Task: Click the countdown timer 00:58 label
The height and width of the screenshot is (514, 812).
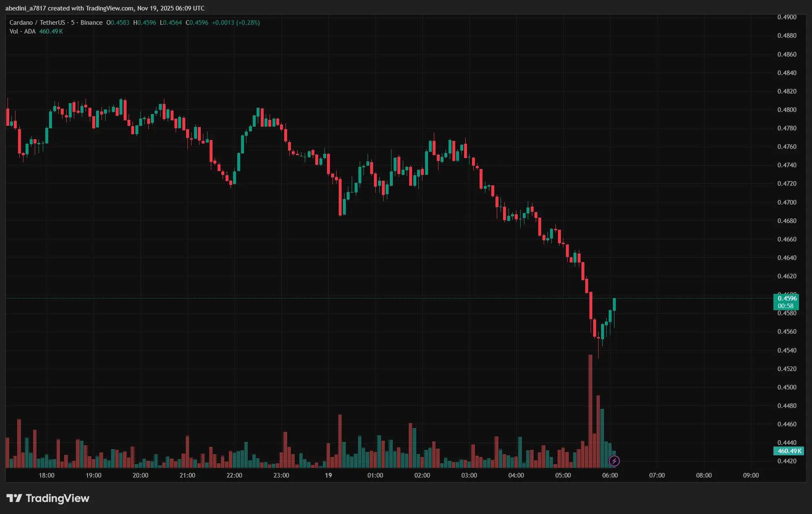Action: click(x=786, y=306)
